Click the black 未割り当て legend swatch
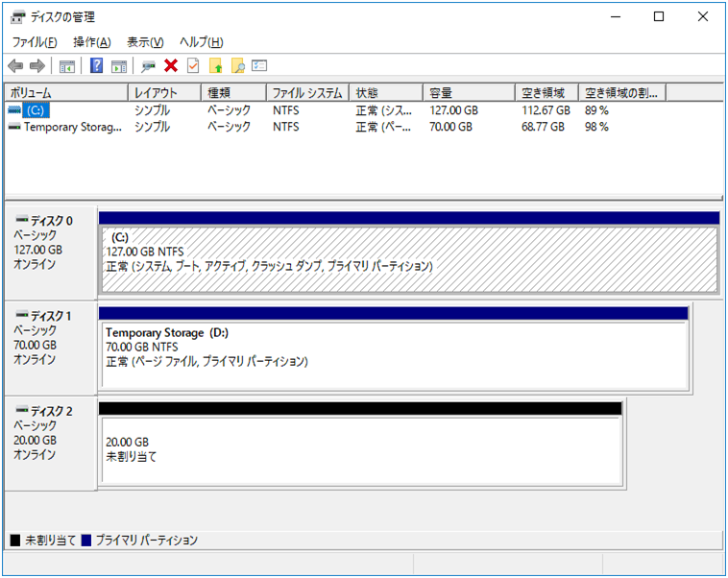Screen dimensions: 728x578 pos(14,541)
